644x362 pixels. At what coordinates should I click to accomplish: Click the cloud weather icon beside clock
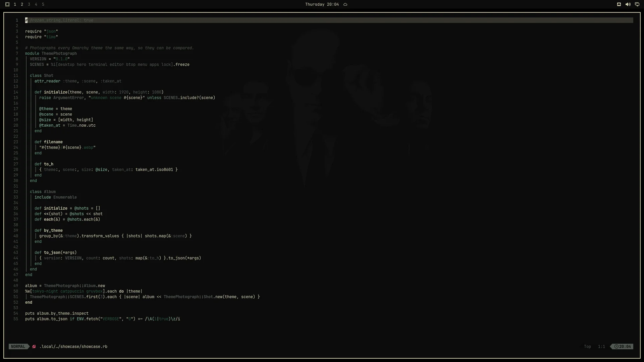tap(345, 4)
